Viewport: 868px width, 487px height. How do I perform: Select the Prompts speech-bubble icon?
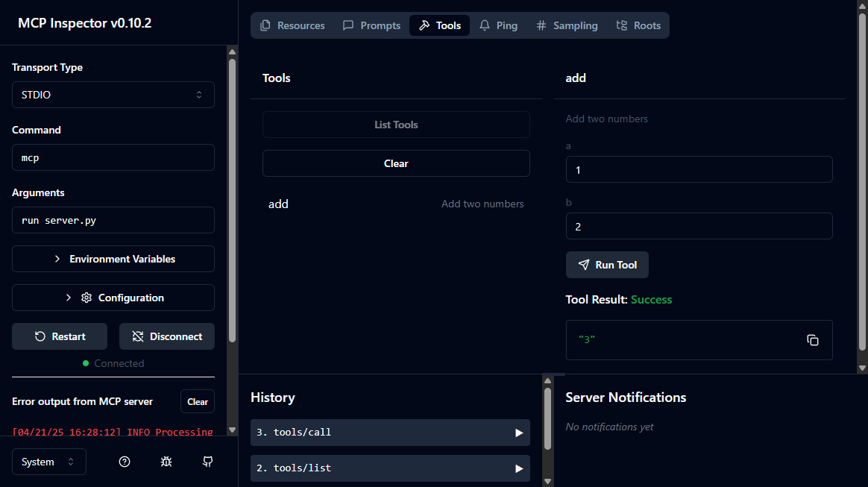347,25
